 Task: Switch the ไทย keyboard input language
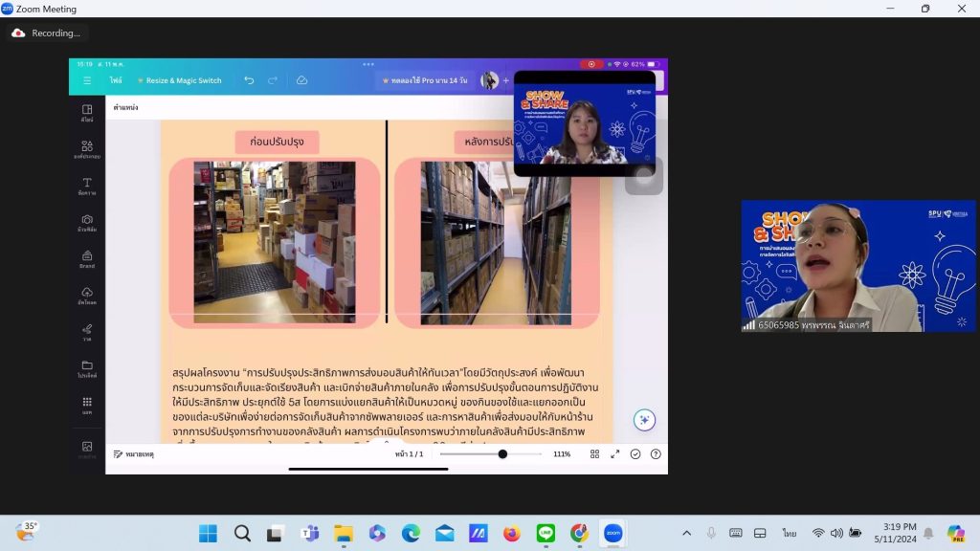[x=789, y=533]
